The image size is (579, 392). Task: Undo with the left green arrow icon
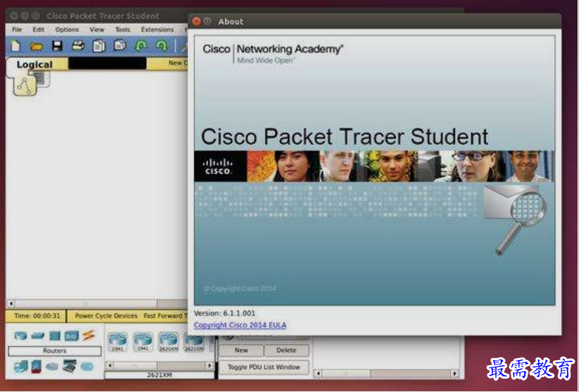point(141,46)
